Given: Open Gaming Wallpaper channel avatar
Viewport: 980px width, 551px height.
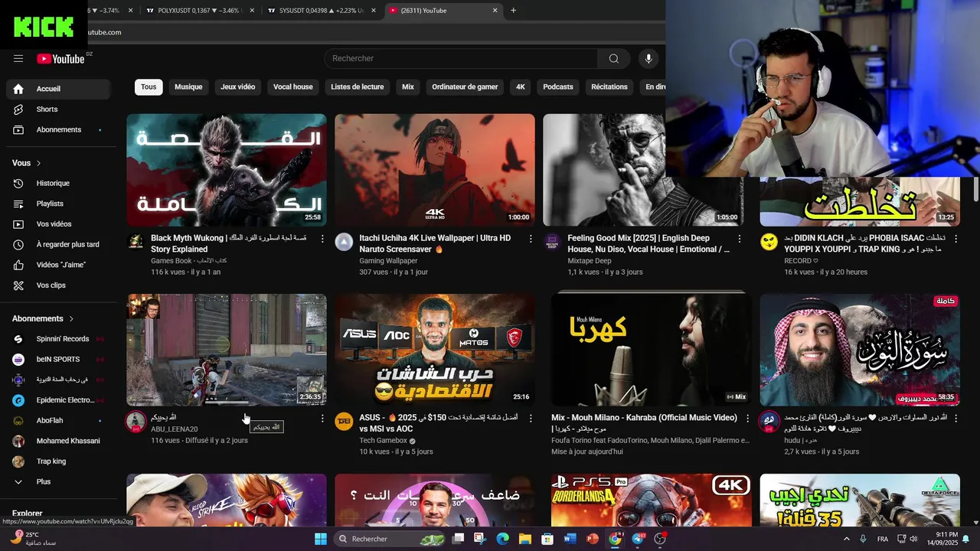Looking at the screenshot, I should pos(344,242).
